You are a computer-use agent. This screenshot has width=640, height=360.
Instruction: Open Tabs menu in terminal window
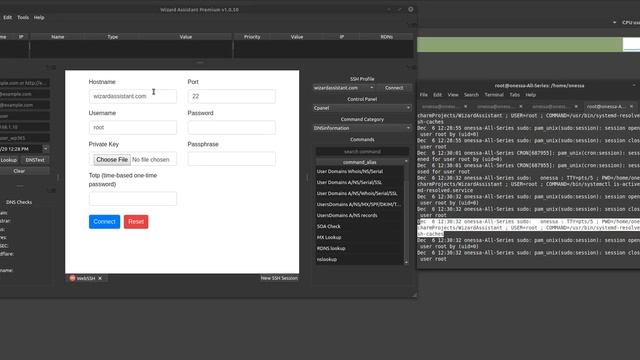(514, 95)
